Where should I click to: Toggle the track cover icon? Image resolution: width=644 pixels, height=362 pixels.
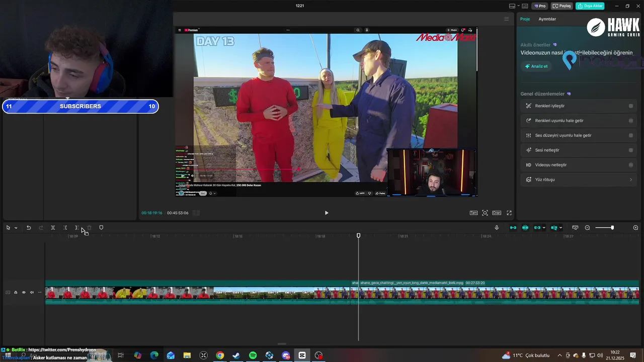tap(8, 292)
